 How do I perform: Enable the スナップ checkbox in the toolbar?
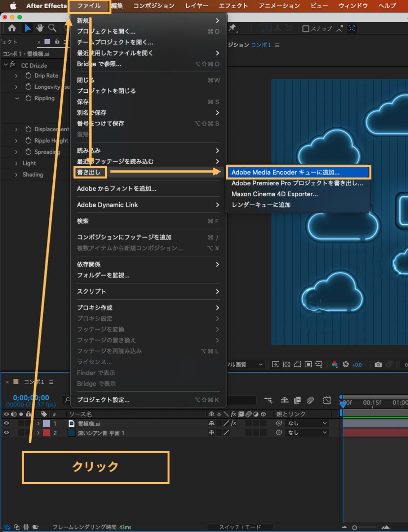pos(306,28)
